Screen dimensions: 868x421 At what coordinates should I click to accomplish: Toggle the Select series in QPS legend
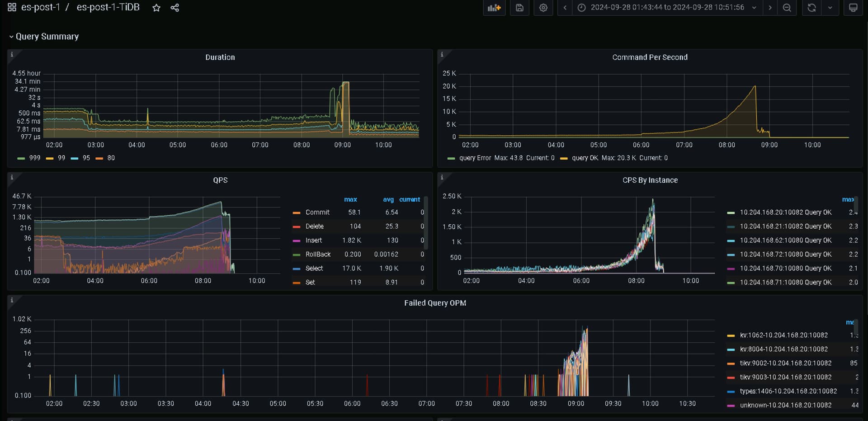pyautogui.click(x=314, y=268)
